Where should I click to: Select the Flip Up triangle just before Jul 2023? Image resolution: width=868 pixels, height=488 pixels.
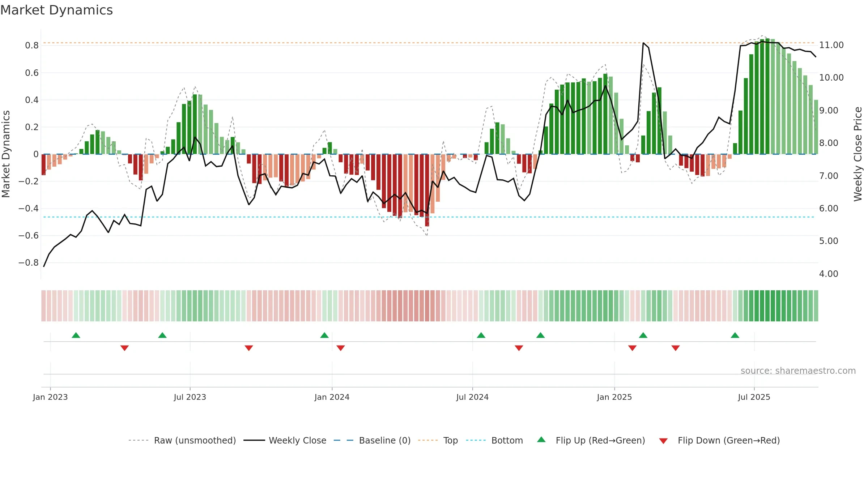click(x=162, y=335)
